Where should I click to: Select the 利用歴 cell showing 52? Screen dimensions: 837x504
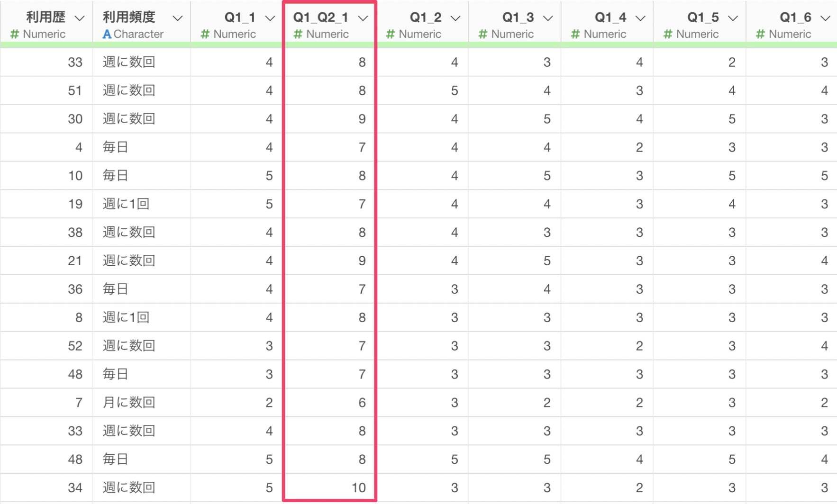[x=46, y=345]
